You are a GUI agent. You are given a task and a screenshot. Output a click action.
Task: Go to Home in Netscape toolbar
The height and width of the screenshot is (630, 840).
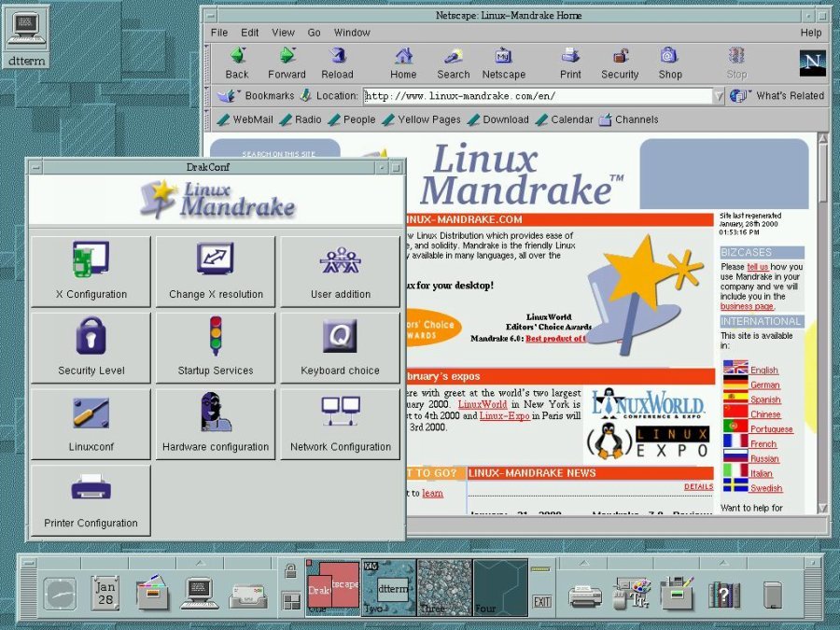tap(403, 63)
